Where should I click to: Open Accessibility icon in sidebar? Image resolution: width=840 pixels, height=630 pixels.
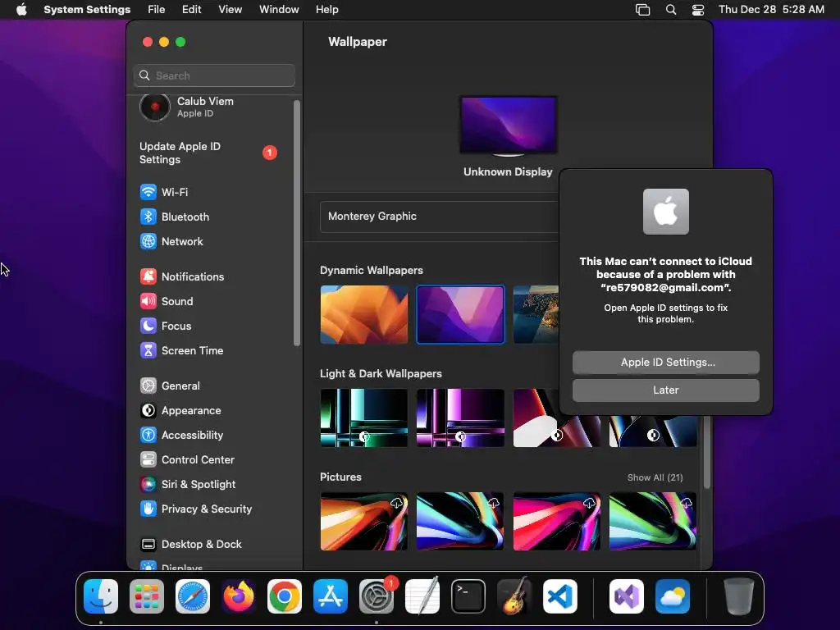[148, 435]
